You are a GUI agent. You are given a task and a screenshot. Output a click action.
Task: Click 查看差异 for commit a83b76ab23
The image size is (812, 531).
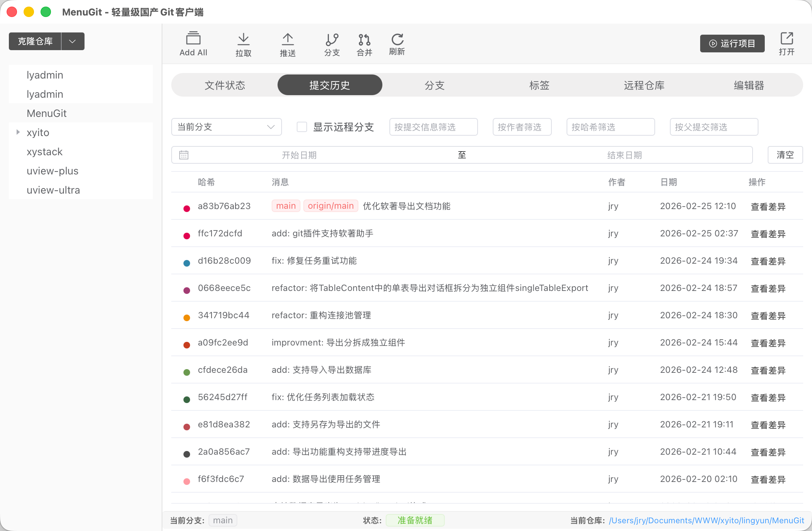point(768,206)
